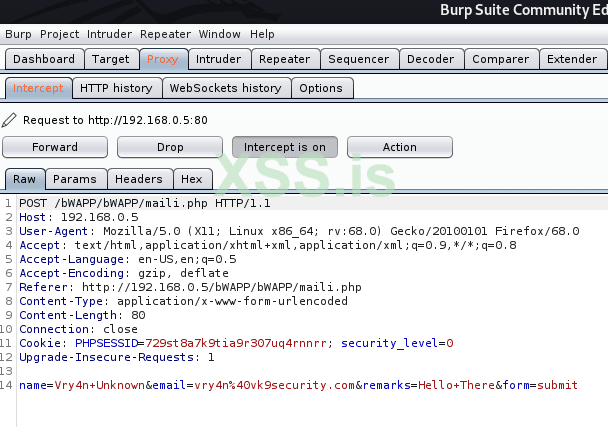This screenshot has height=427, width=608.
Task: Drop the intercepted request
Action: (x=170, y=147)
